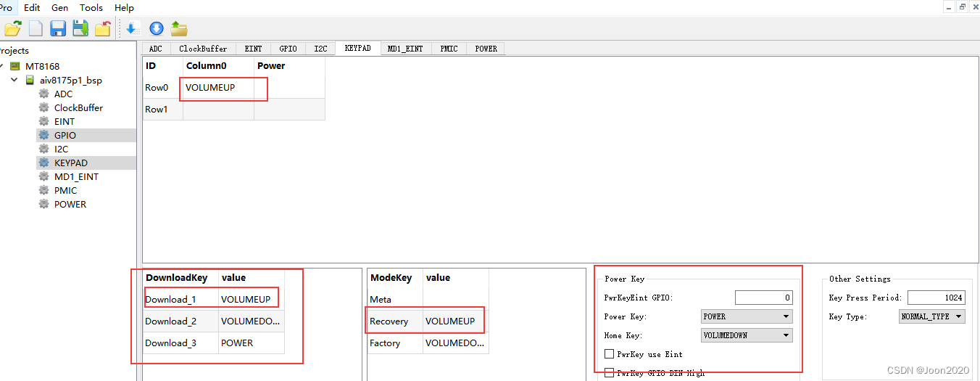The image size is (980, 381).
Task: Click the ModeKey column header
Action: [x=395, y=277]
